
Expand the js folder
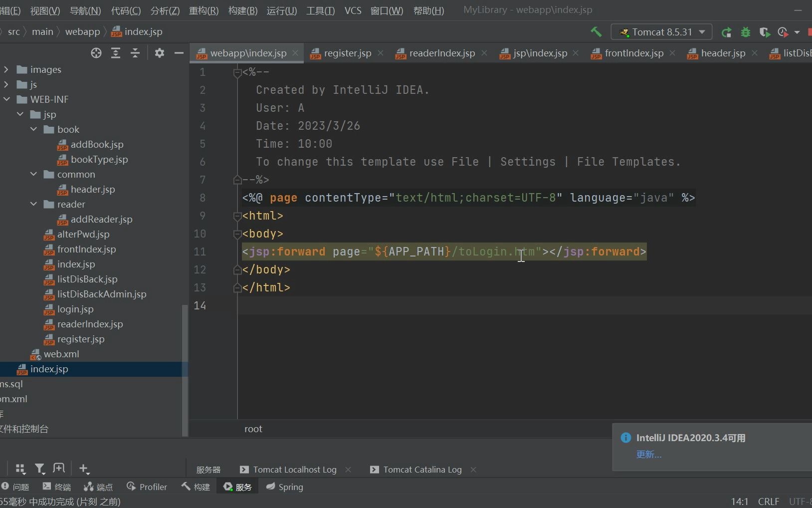coord(6,84)
